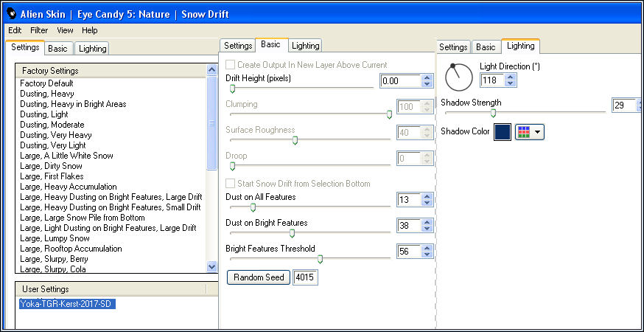Increase Bright Features Threshold value
Screen dimensions: 644x332
point(427,248)
